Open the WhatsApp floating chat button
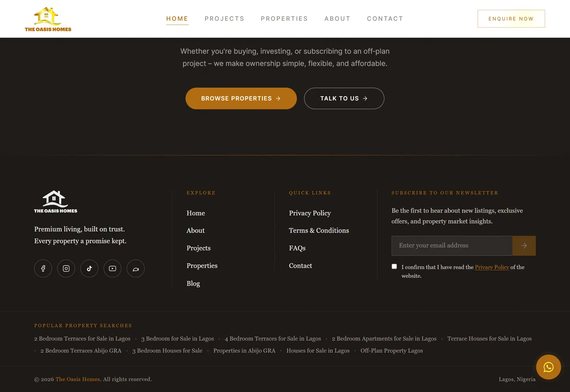570x392 pixels. (549, 367)
